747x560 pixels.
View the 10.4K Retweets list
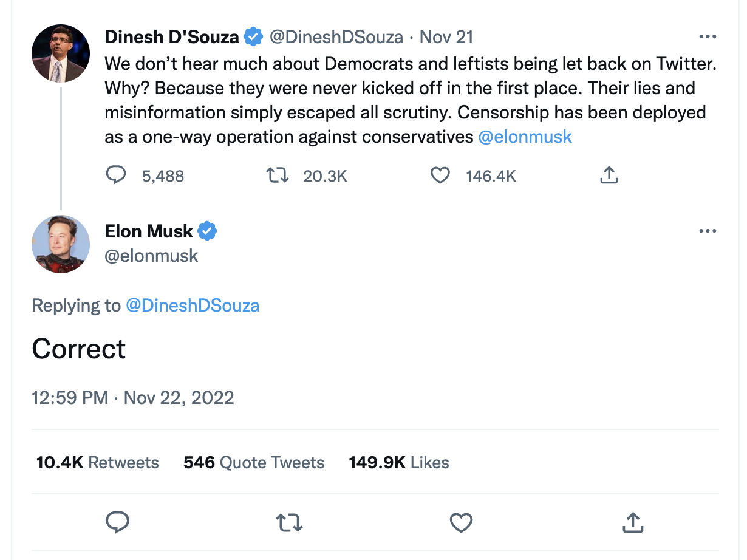(x=97, y=462)
